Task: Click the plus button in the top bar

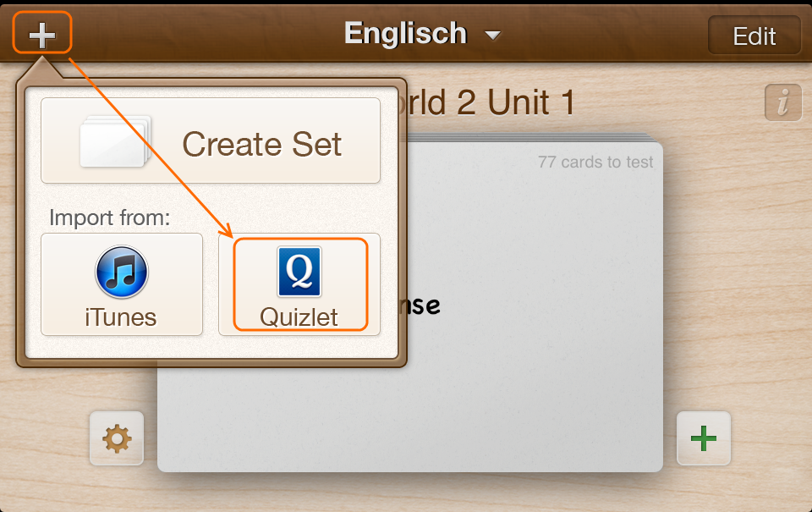Action: point(42,35)
